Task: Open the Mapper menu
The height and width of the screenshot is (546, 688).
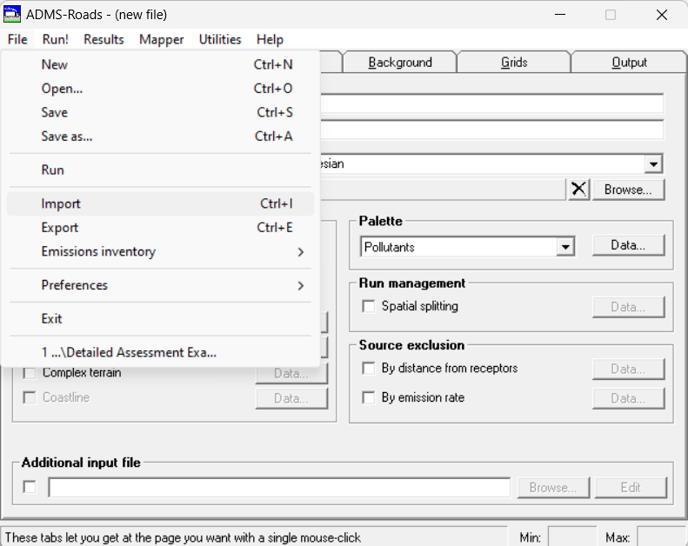Action: pyautogui.click(x=161, y=39)
